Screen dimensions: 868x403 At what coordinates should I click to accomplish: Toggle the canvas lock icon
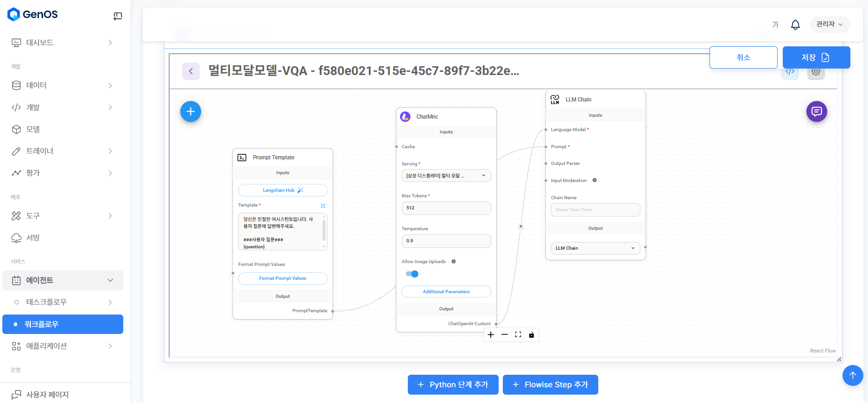point(531,334)
